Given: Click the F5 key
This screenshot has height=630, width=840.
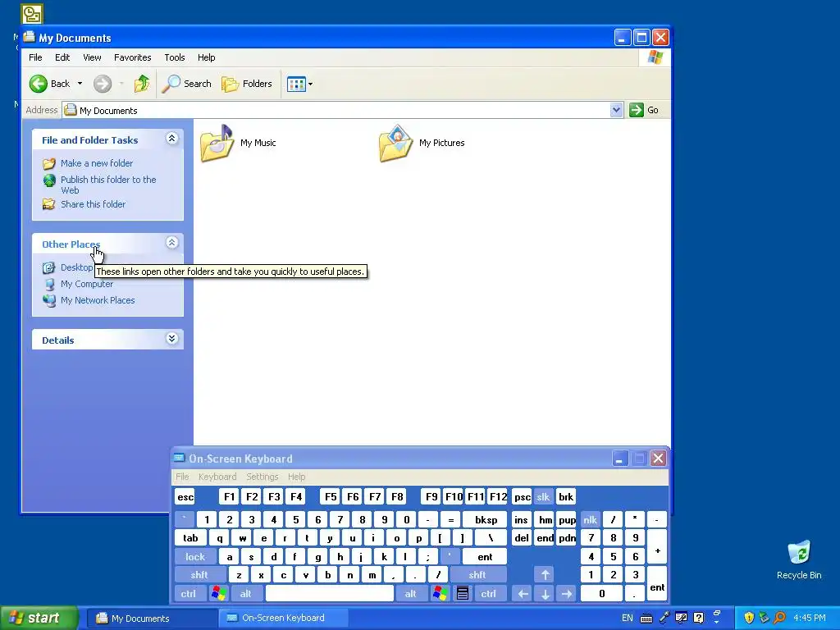Looking at the screenshot, I should point(331,497).
